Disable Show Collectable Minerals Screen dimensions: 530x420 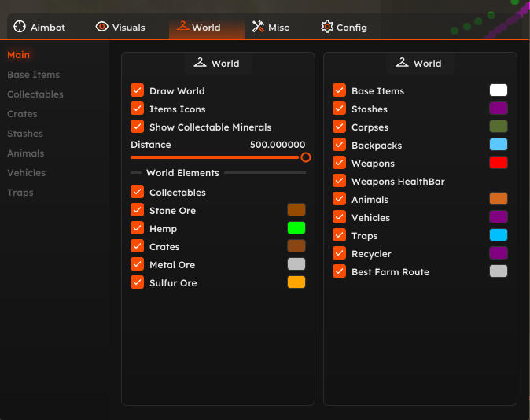(138, 127)
